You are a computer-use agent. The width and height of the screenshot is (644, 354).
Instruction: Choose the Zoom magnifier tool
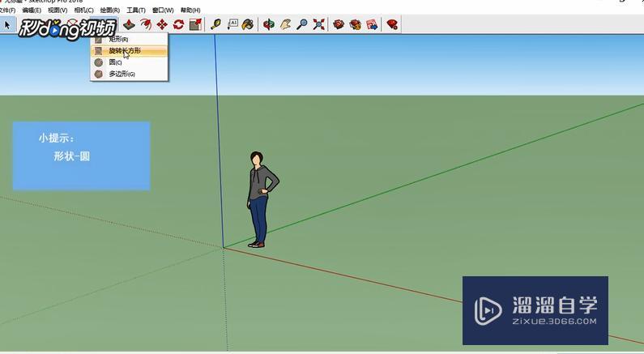pyautogui.click(x=302, y=24)
